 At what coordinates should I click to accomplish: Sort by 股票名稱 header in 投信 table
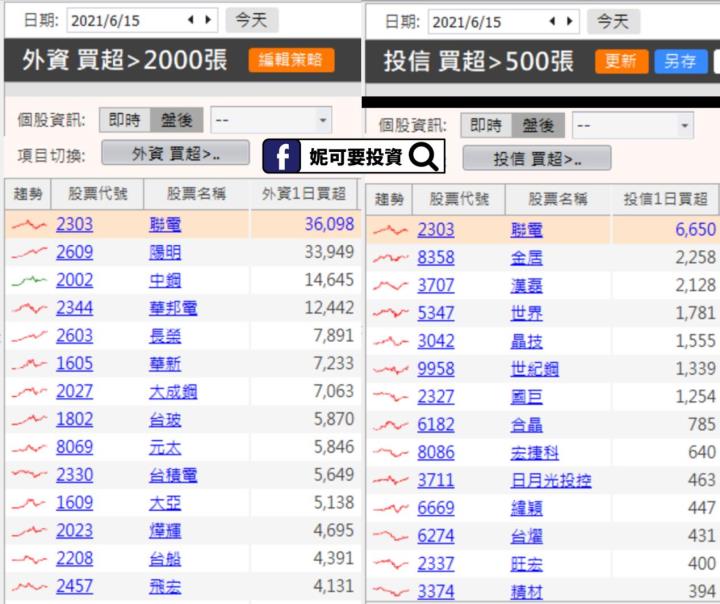[x=558, y=199]
